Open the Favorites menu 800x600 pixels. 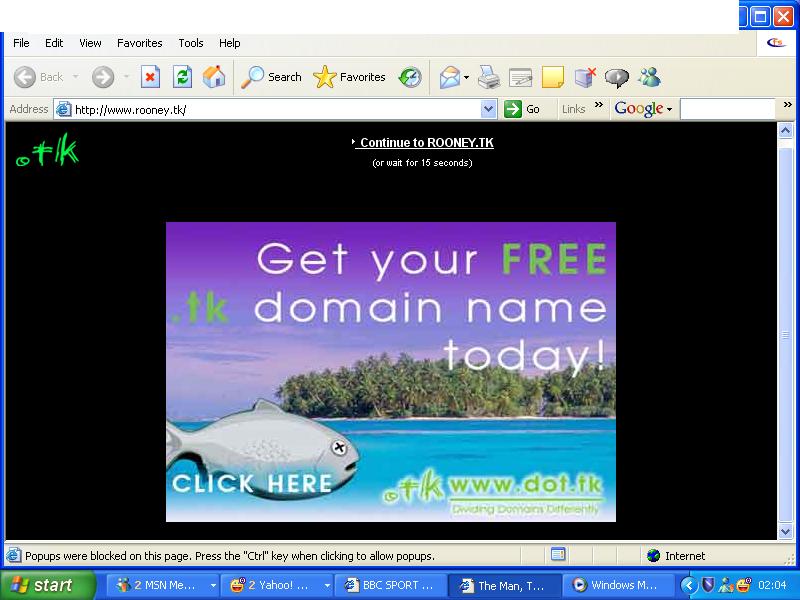139,43
